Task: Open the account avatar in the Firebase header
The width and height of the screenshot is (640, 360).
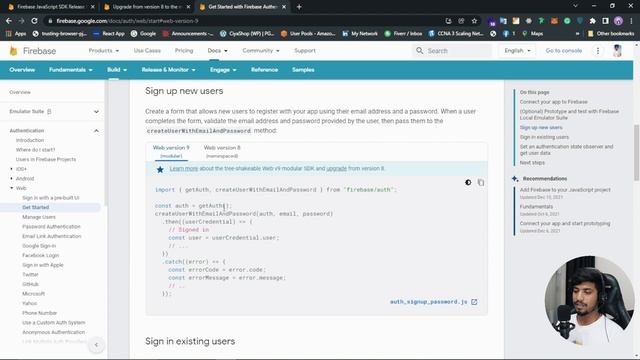Action: [617, 51]
